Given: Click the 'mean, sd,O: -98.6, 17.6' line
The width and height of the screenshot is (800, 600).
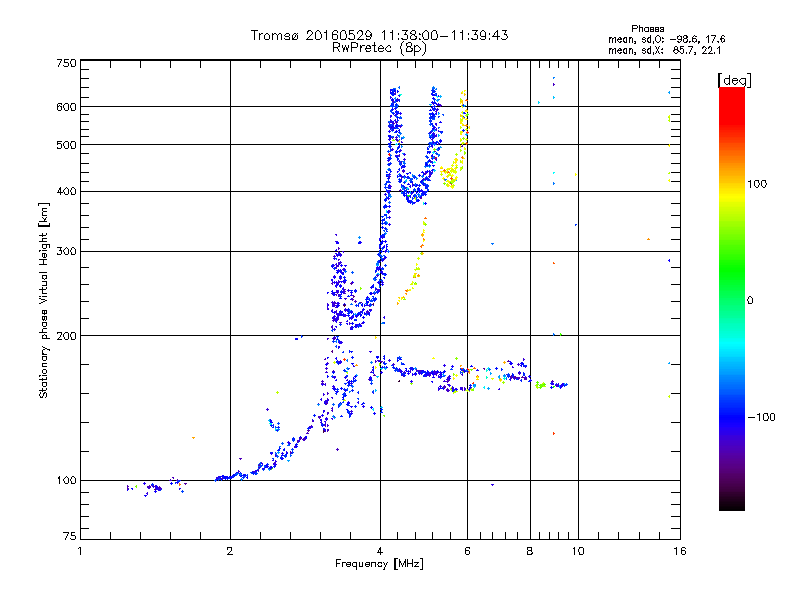Looking at the screenshot, I should tap(666, 39).
